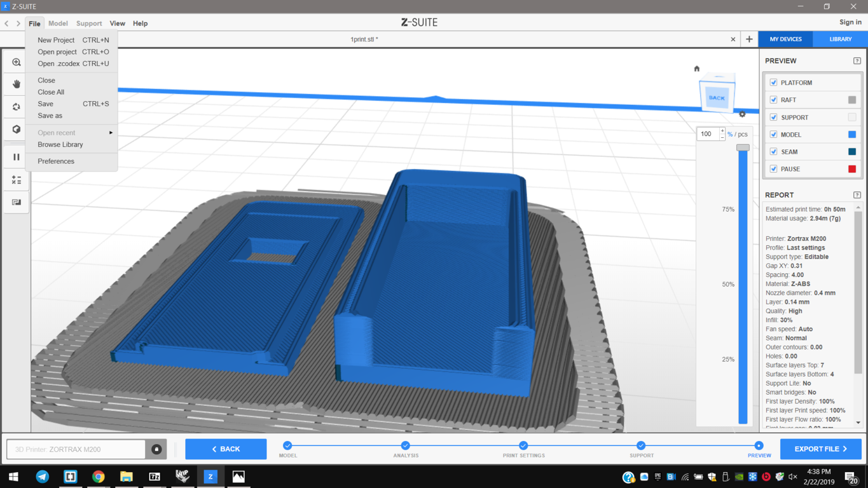Select Open .zcodex menu entry
Screen dimensions: 868x488
[72, 64]
